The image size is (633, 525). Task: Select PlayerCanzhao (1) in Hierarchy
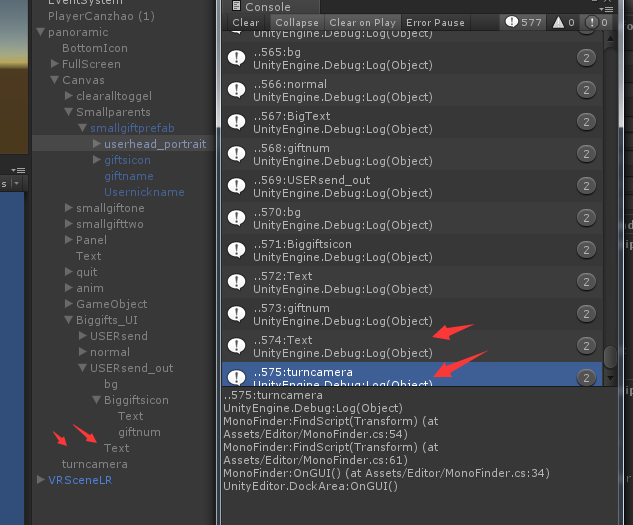coord(101,16)
